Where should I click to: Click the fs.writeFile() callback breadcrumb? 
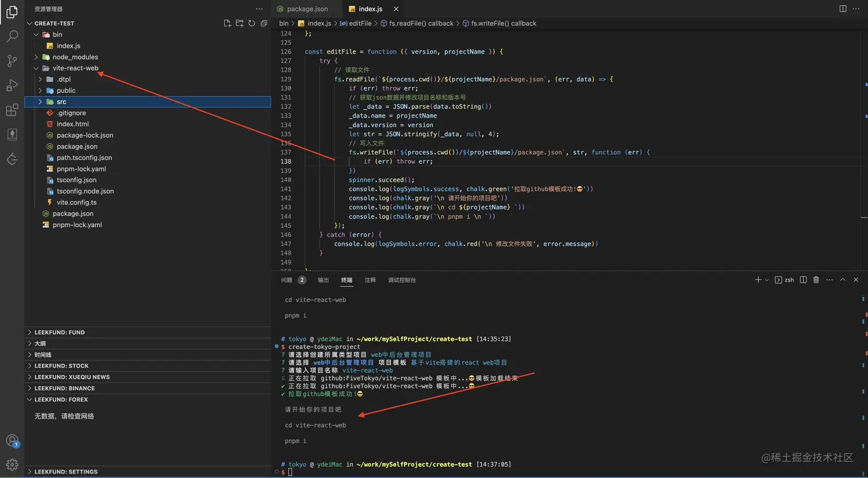coord(499,24)
